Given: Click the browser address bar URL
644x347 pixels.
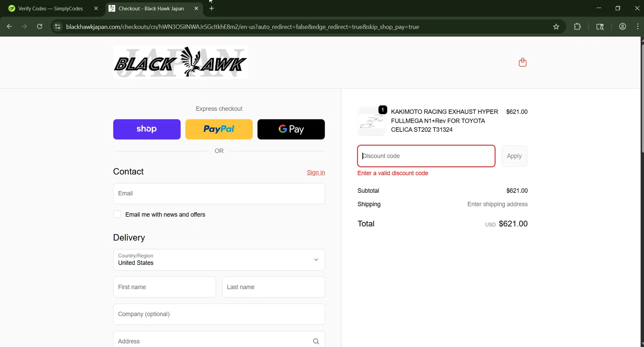Looking at the screenshot, I should tap(243, 27).
